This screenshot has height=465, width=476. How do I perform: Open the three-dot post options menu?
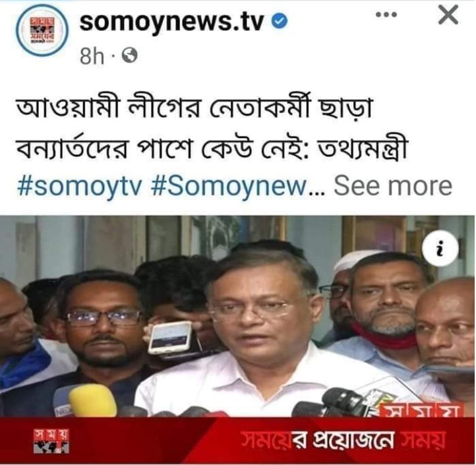(x=386, y=15)
